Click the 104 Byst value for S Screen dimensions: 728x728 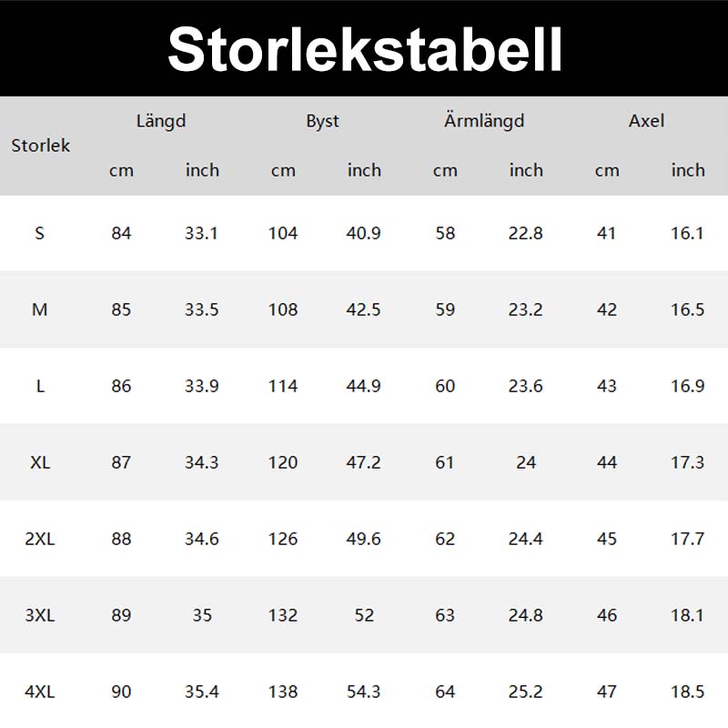[x=283, y=233]
